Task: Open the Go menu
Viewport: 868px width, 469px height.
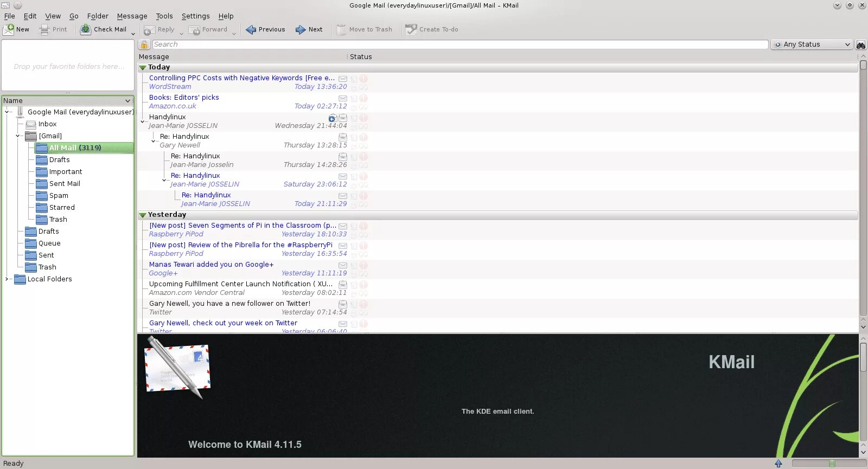Action: 74,16
